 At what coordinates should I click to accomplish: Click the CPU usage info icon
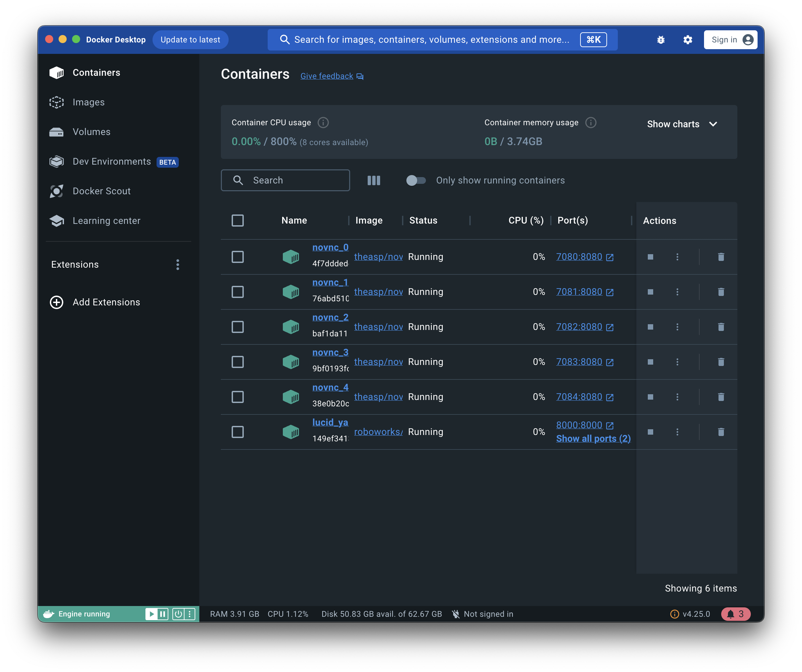tap(323, 123)
